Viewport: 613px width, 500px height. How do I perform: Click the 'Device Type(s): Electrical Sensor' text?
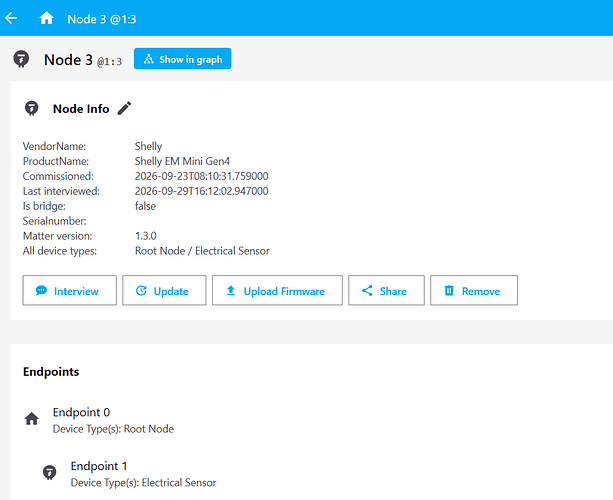tap(143, 483)
